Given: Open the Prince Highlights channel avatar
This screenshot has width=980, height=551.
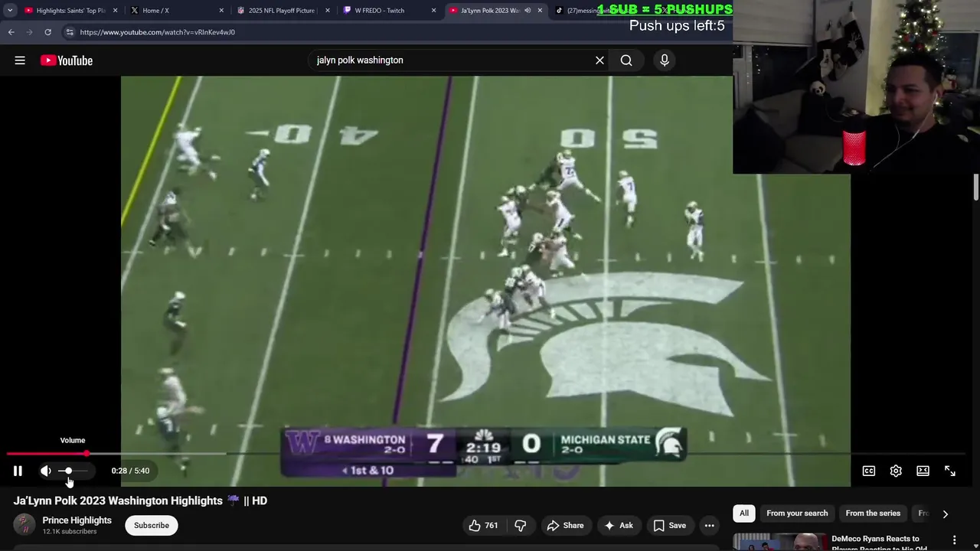Looking at the screenshot, I should tap(24, 525).
